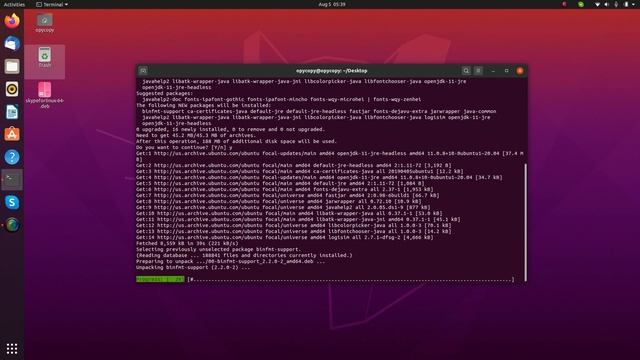640x360 pixels.
Task: Click the pink-red tray indicator in top bar
Action: [564, 4]
